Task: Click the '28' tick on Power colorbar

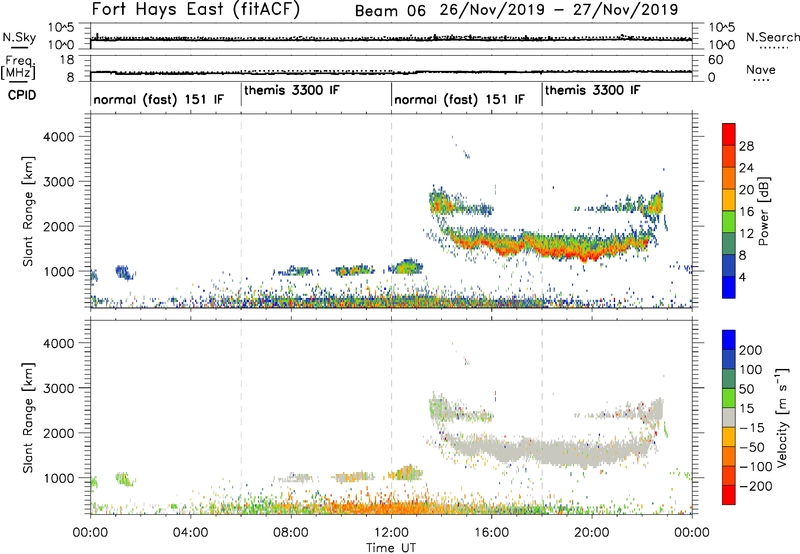Action: coord(746,146)
